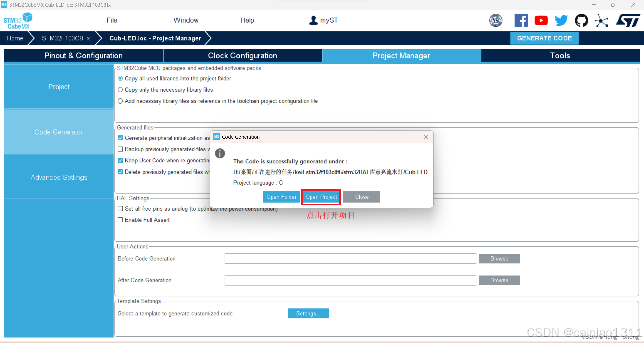Select Add necessary library files as reference
Viewport: 644px width, 343px height.
pyautogui.click(x=120, y=101)
